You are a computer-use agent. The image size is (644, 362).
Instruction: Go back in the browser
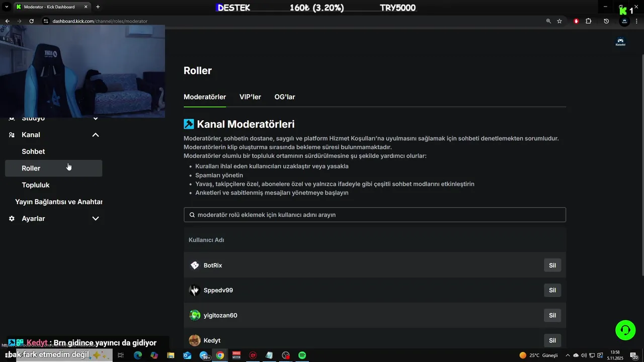(7, 21)
